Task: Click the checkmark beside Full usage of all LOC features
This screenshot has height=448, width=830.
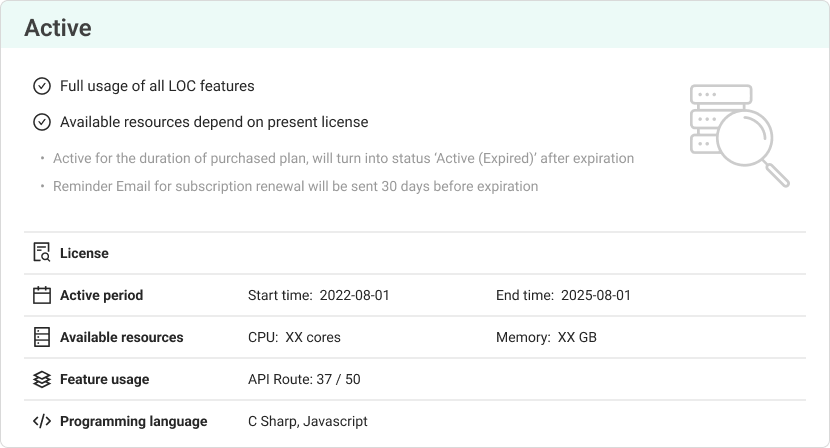Action: [42, 86]
